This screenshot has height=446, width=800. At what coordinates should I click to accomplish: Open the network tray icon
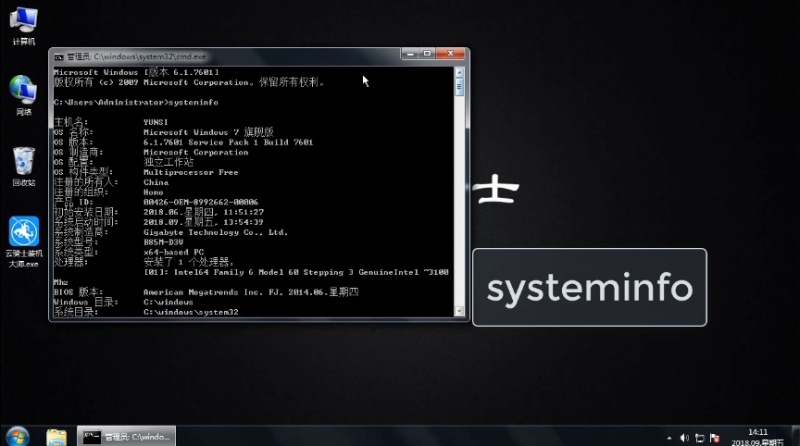[699, 438]
